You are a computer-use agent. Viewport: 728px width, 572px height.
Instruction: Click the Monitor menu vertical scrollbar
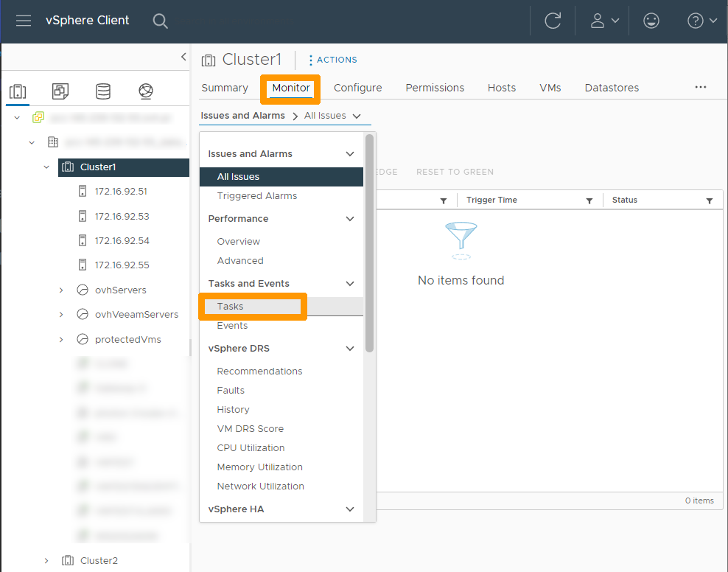click(x=370, y=243)
